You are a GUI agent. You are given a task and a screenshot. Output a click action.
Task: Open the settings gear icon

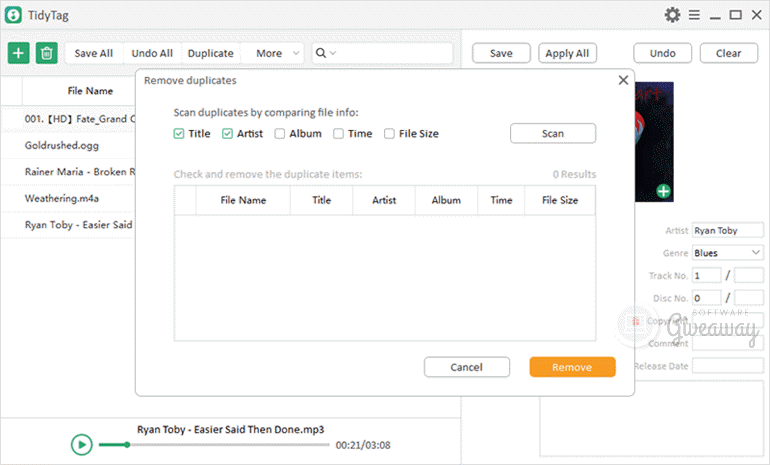(673, 15)
